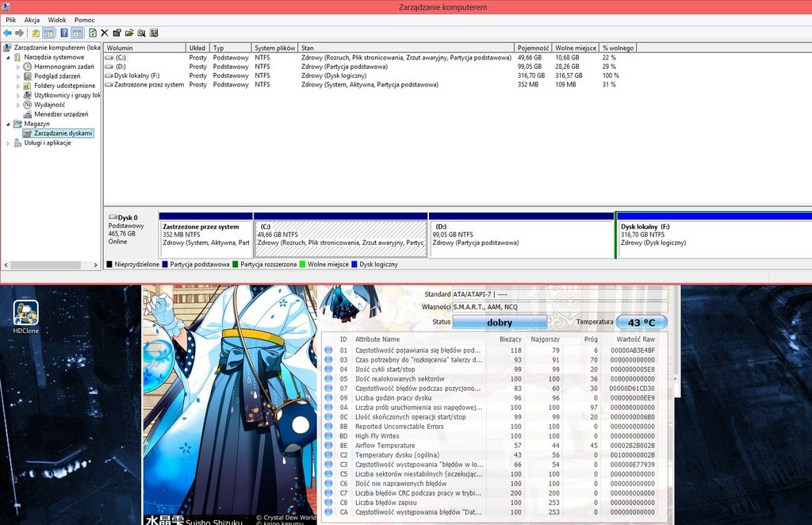Click the last toolbar icon with checkmark
Screen dimensions: 812x525
[x=154, y=33]
